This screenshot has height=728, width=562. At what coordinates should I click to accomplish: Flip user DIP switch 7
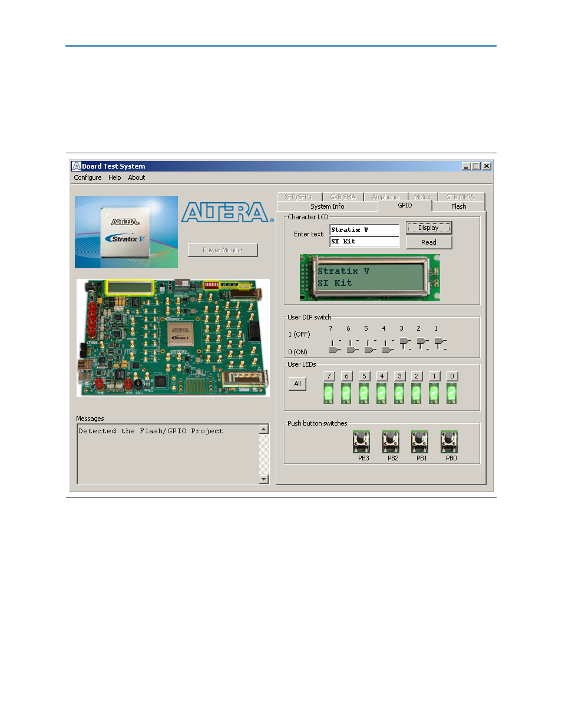[x=335, y=345]
